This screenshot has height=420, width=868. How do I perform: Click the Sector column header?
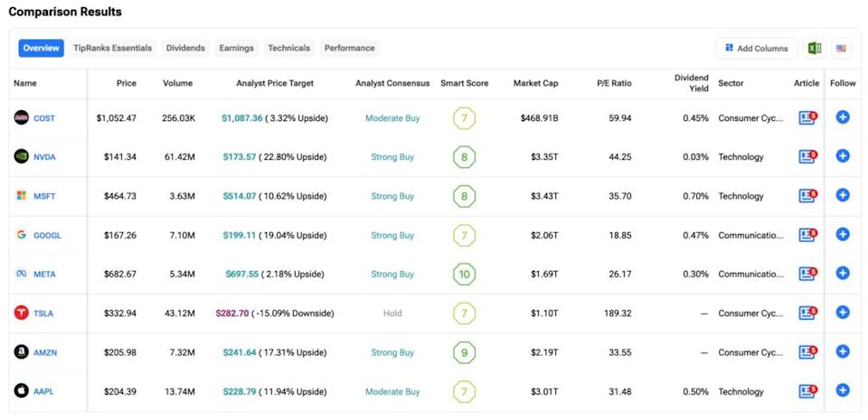click(731, 83)
